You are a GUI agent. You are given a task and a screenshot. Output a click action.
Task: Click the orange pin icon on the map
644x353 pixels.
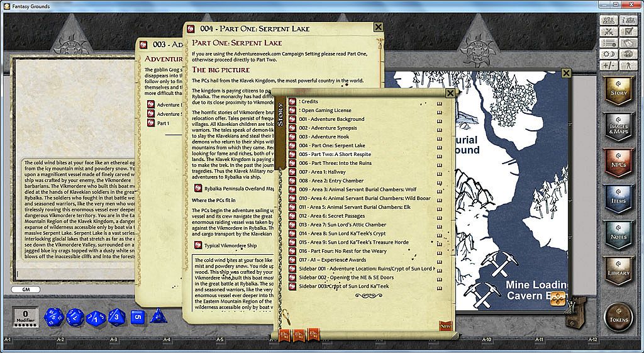558,299
